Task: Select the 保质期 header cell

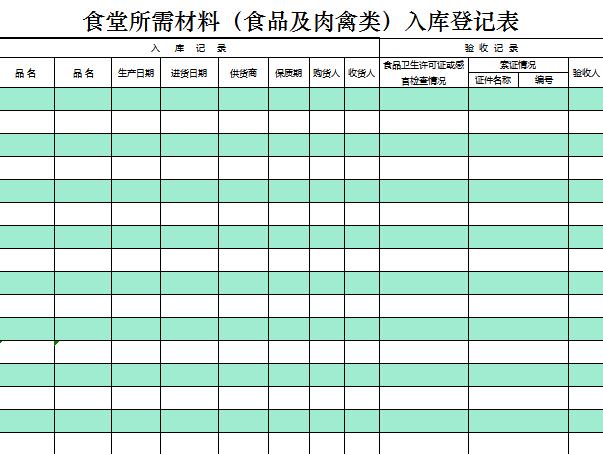Action: pyautogui.click(x=288, y=73)
